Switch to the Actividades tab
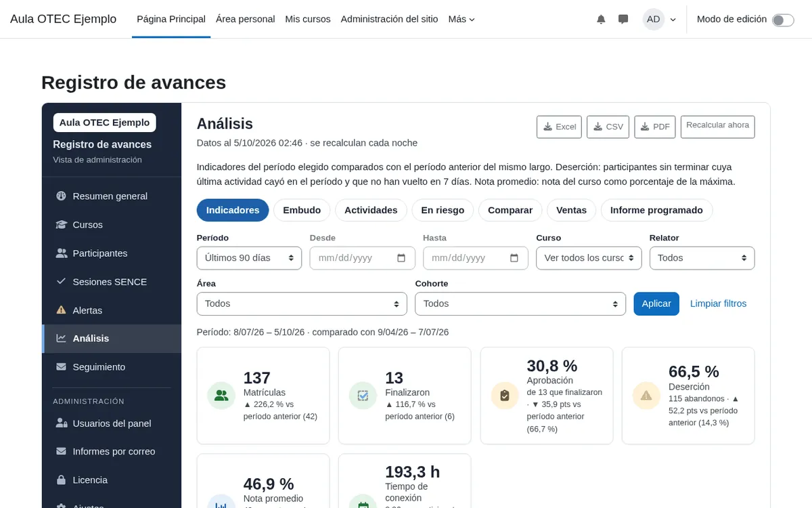812x508 pixels. coord(371,210)
